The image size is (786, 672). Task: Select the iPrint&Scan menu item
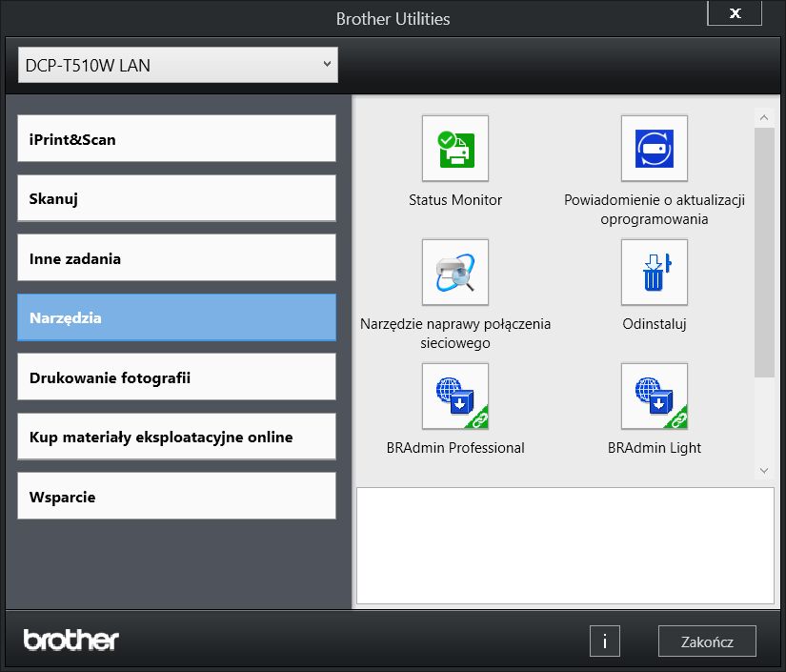tap(176, 139)
